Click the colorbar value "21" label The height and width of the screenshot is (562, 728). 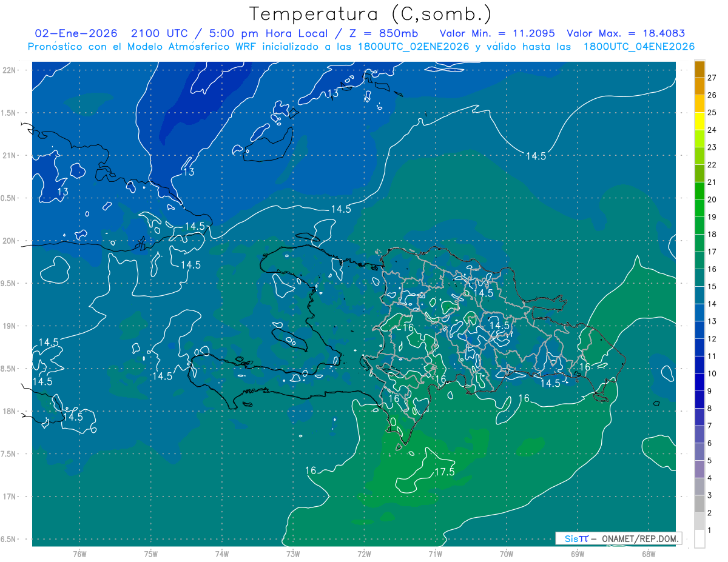tap(712, 182)
